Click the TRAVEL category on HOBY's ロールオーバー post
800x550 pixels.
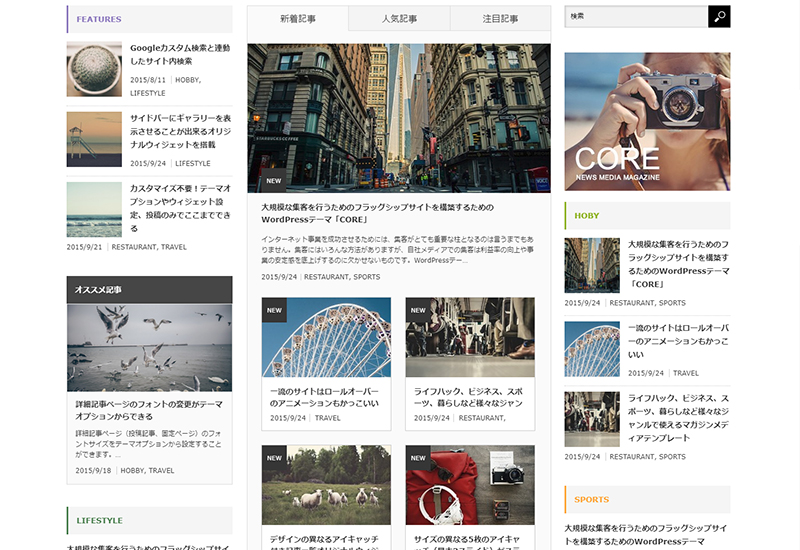pyautogui.click(x=686, y=373)
